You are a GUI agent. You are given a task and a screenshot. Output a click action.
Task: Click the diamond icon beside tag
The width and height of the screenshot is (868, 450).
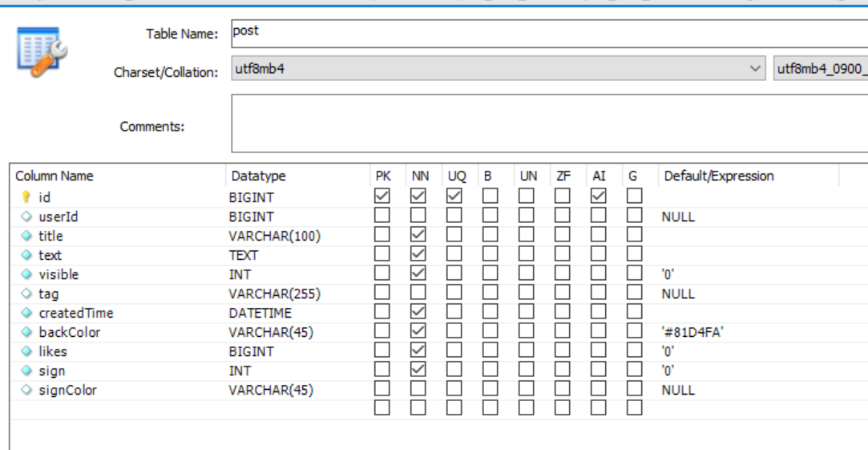click(x=26, y=293)
